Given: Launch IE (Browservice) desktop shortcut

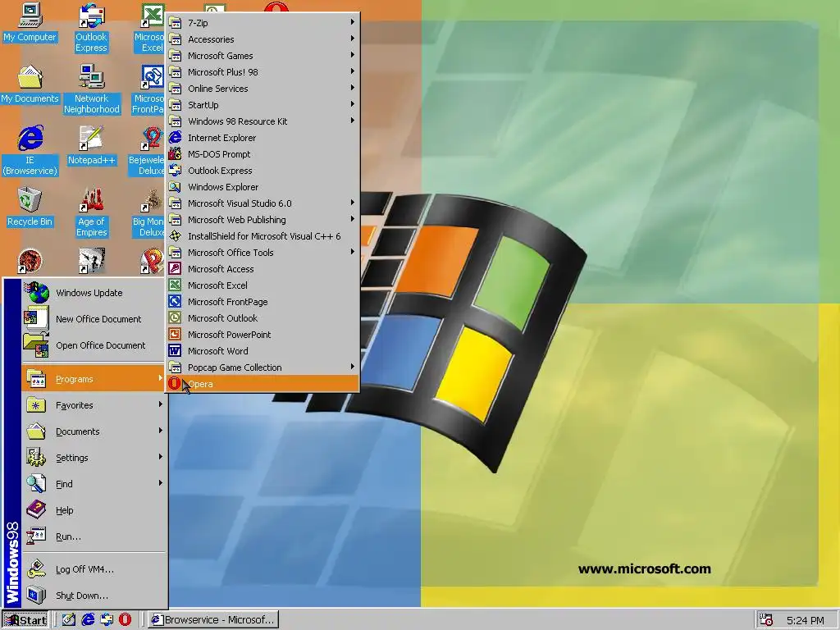Looking at the screenshot, I should (x=30, y=151).
